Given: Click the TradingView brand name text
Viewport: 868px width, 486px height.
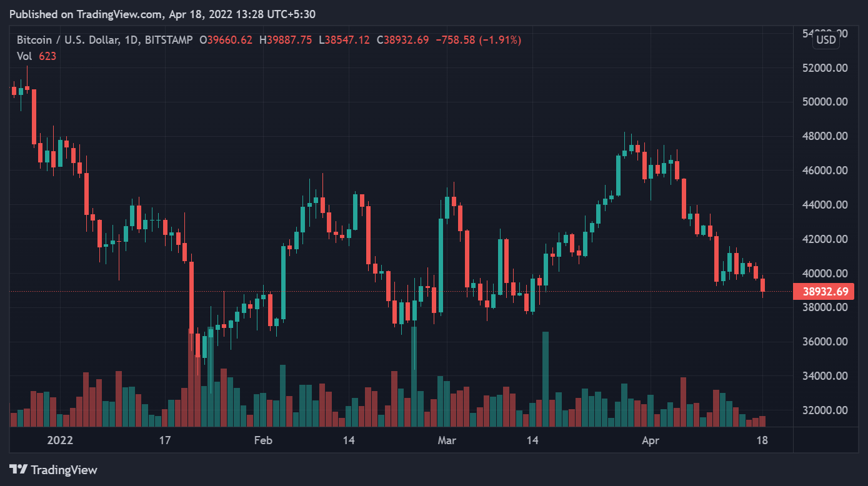Looking at the screenshot, I should tap(64, 470).
